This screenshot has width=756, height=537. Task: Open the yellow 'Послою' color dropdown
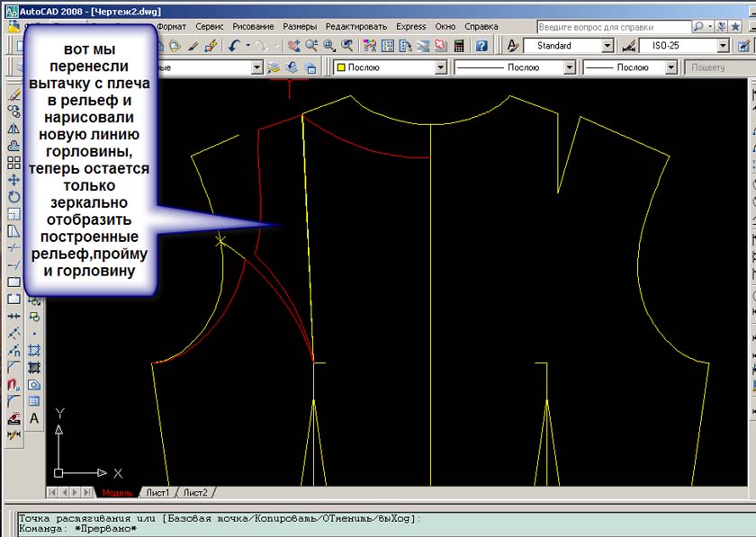pyautogui.click(x=440, y=67)
